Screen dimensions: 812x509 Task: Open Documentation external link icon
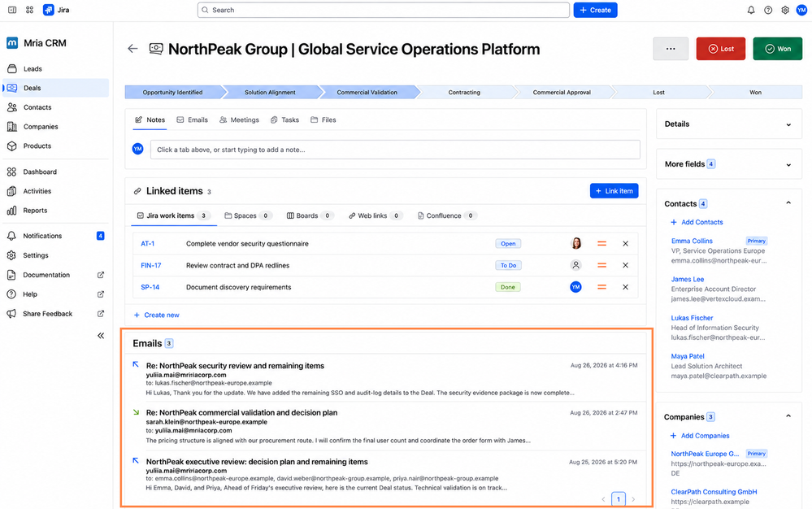point(101,275)
